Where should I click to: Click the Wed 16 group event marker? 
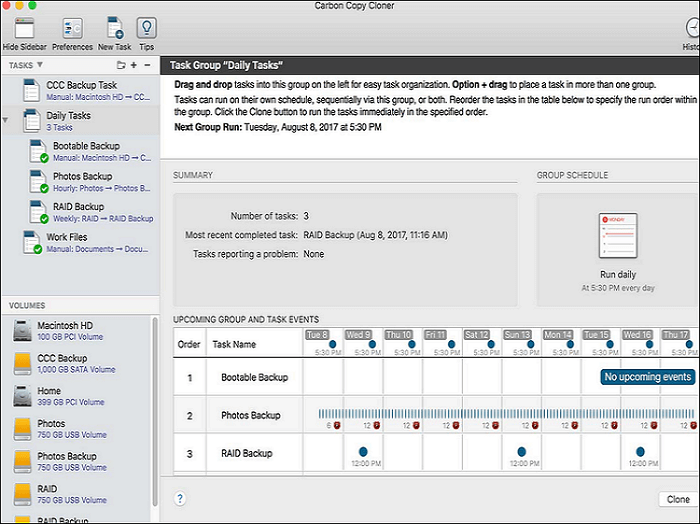coord(650,344)
